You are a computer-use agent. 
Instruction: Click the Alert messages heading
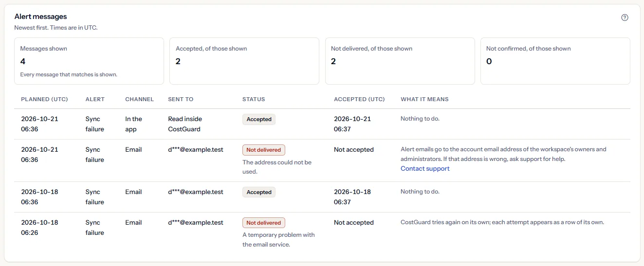click(40, 17)
